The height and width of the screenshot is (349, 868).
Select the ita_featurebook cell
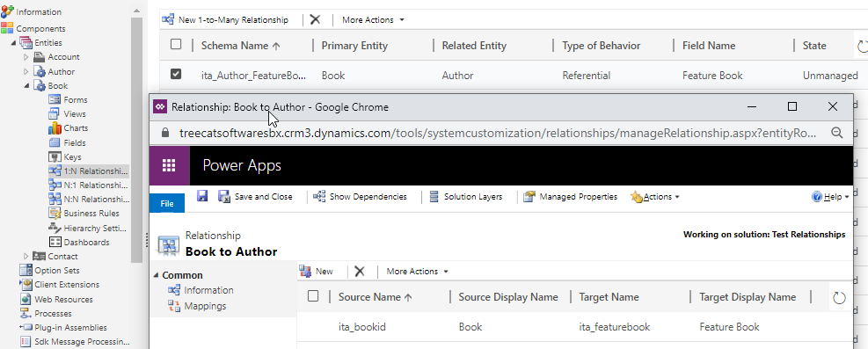[x=615, y=327]
